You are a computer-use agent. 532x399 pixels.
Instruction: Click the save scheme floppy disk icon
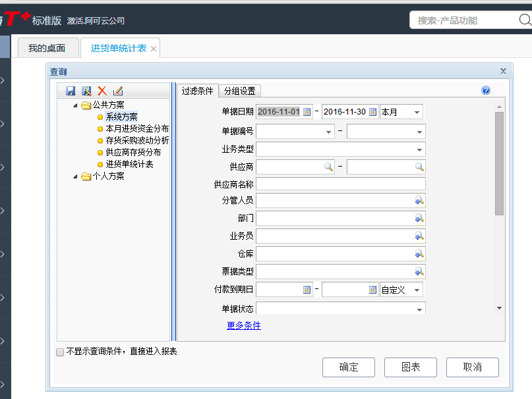point(71,91)
